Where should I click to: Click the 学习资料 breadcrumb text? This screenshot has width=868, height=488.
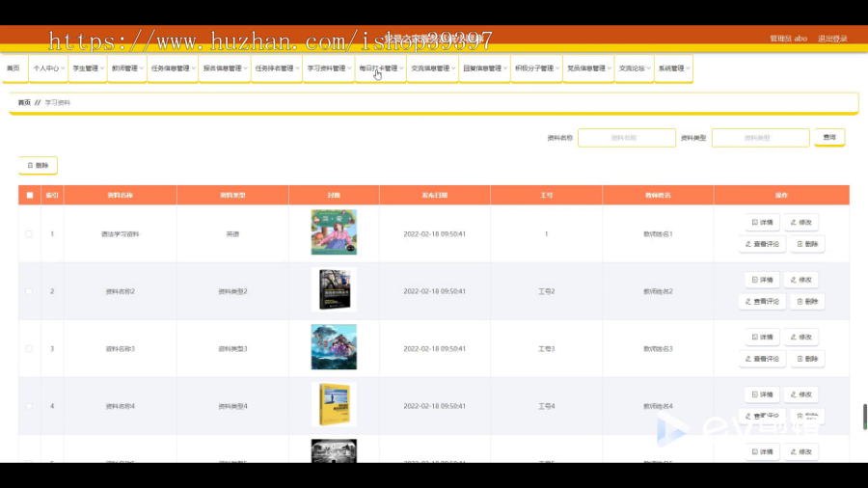(58, 102)
